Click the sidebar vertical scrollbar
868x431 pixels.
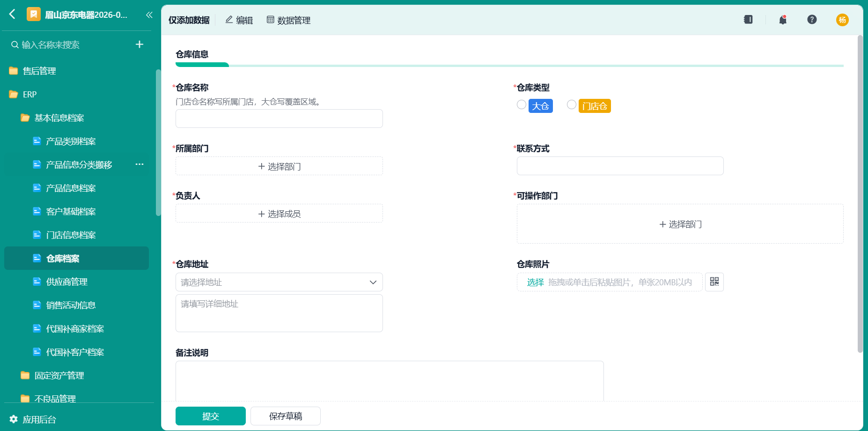pyautogui.click(x=158, y=142)
